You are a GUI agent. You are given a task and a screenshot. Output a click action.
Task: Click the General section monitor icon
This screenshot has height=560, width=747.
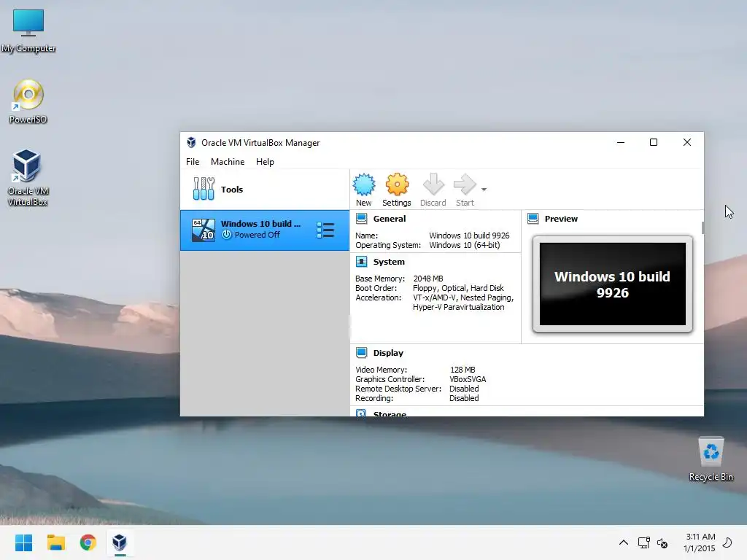[x=362, y=219]
